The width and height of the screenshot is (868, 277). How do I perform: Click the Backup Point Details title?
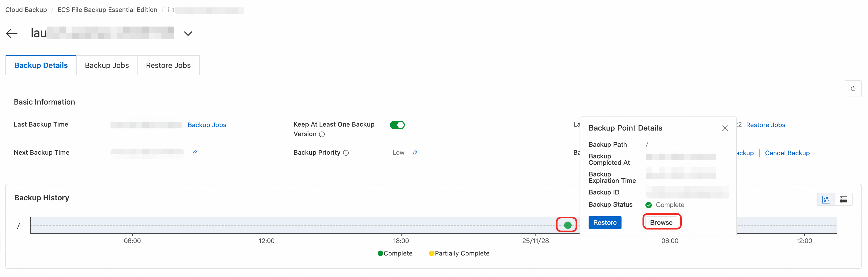pyautogui.click(x=626, y=128)
